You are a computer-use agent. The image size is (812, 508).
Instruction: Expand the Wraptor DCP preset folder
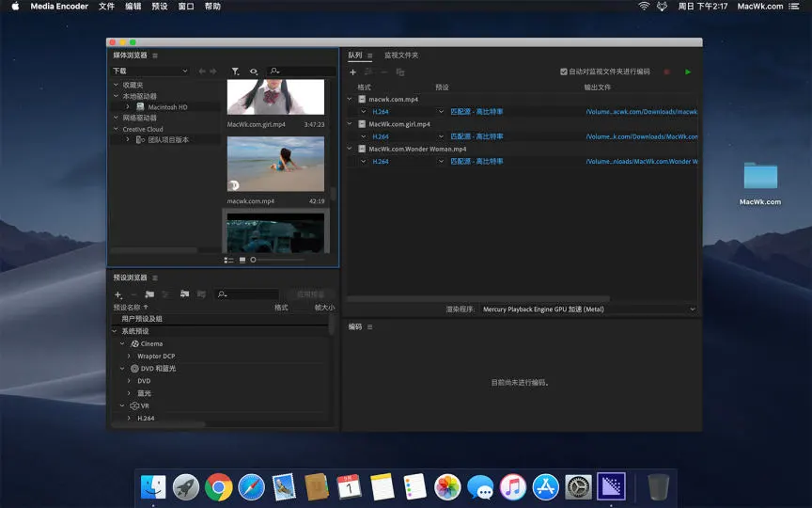129,357
